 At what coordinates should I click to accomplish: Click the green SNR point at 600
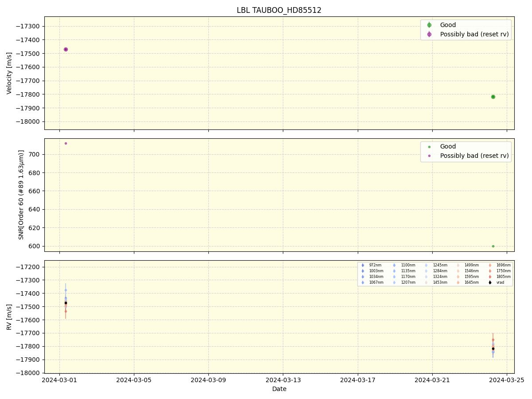493,246
